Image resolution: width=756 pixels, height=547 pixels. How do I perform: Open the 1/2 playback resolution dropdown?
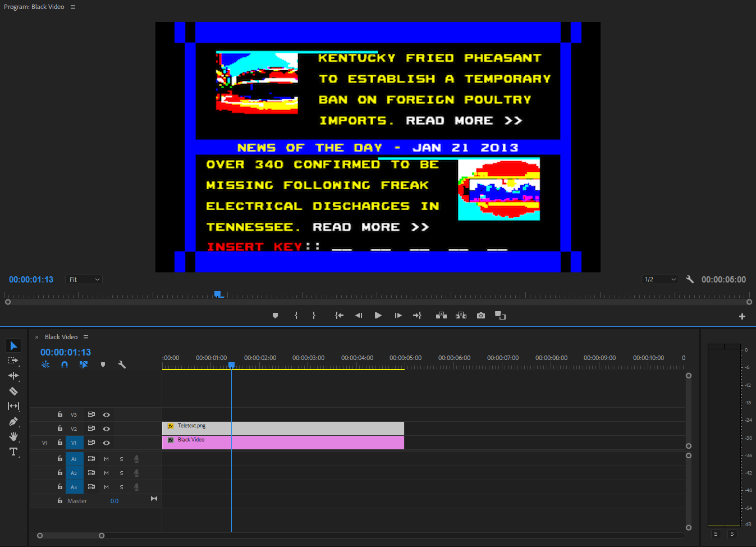coord(660,280)
